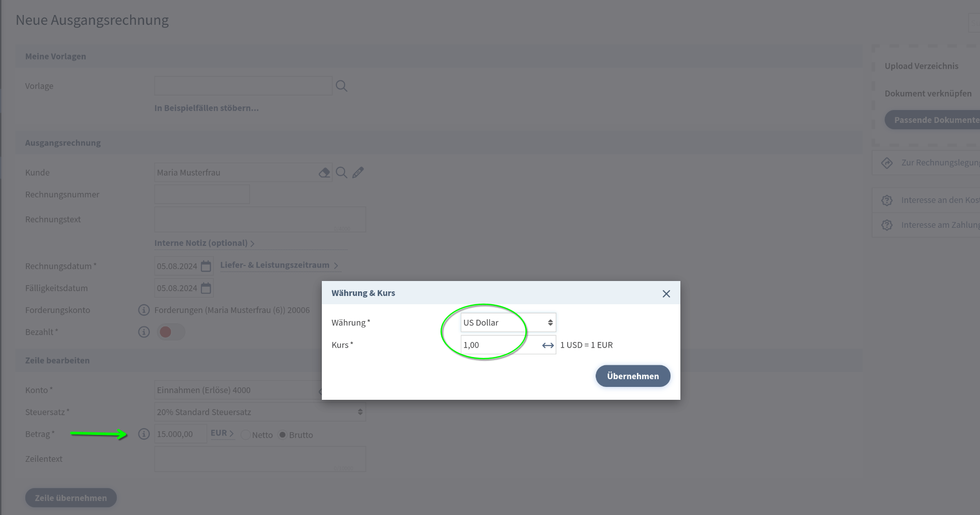
Task: Edit customer with the pencil icon
Action: coord(358,173)
